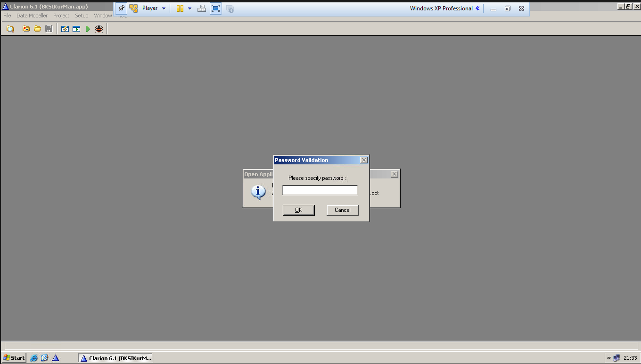The height and width of the screenshot is (364, 641).
Task: Click the lightning bolt Generate icon
Action: (x=65, y=29)
